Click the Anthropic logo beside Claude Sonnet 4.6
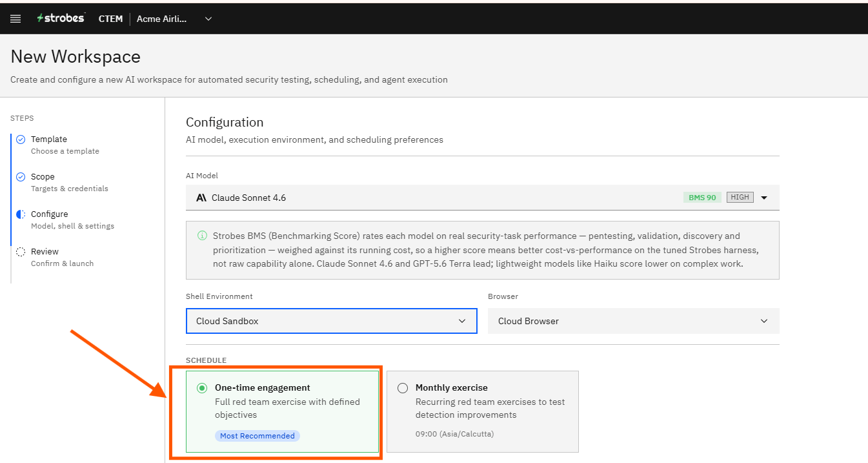868x463 pixels. point(201,198)
